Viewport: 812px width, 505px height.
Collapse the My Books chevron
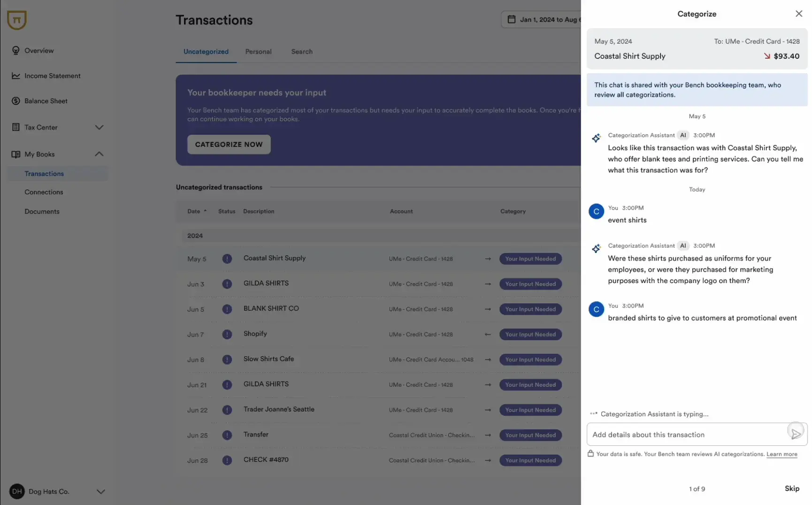pyautogui.click(x=99, y=154)
